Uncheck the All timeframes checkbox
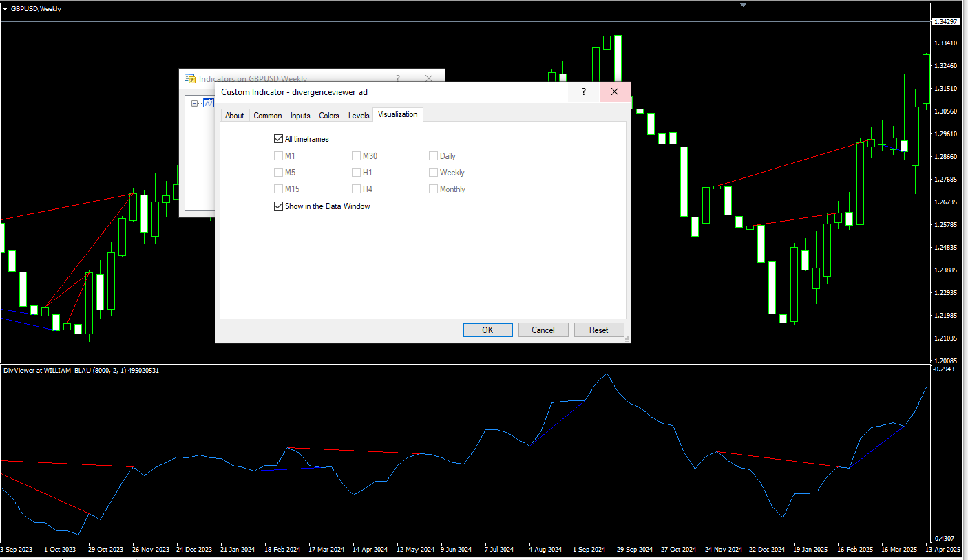The width and height of the screenshot is (968, 560). [x=279, y=139]
